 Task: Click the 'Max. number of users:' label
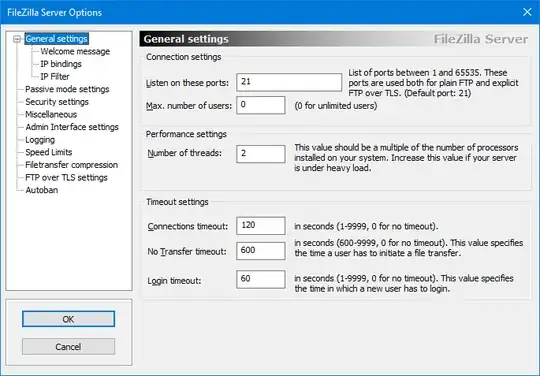tap(189, 106)
